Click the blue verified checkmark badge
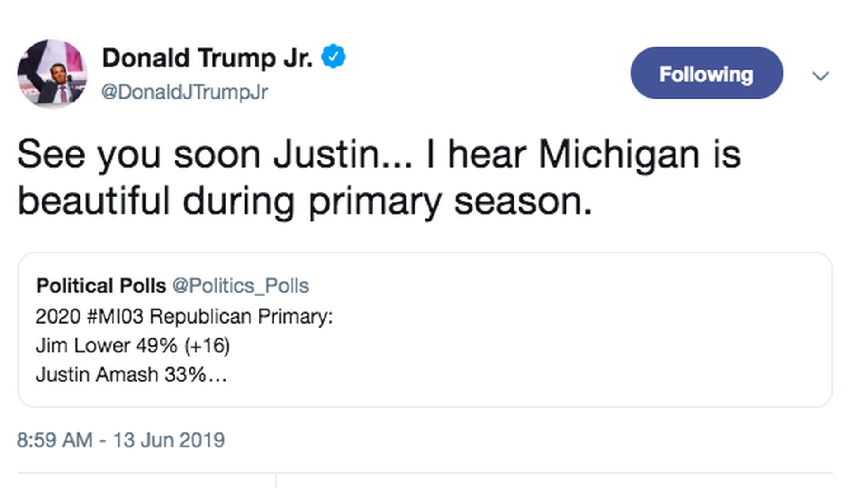 pos(333,56)
